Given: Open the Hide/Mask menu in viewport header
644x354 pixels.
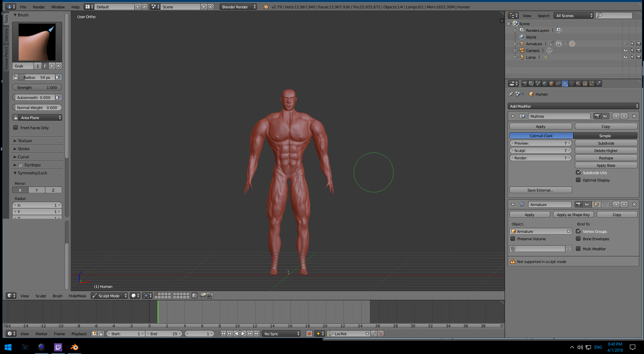Looking at the screenshot, I should coord(77,296).
